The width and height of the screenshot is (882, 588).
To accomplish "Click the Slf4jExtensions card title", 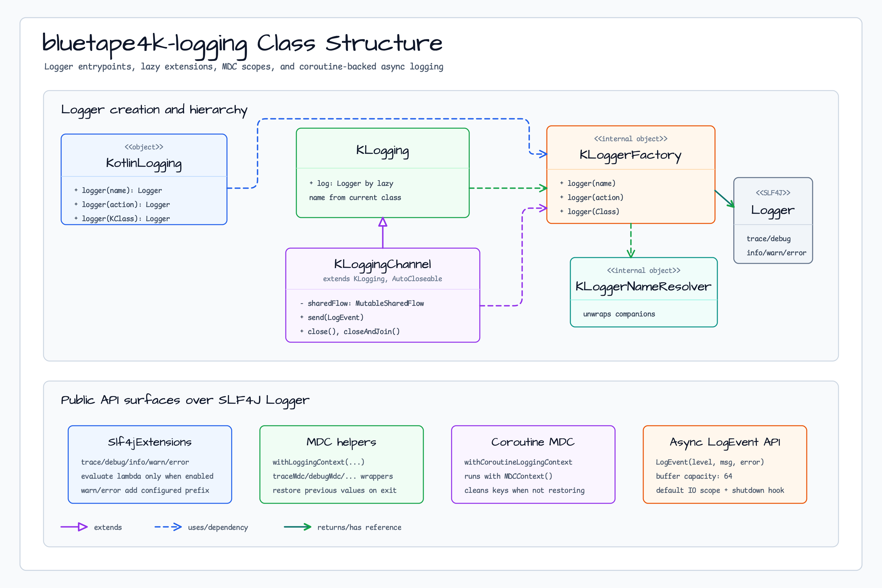I will coord(150,442).
